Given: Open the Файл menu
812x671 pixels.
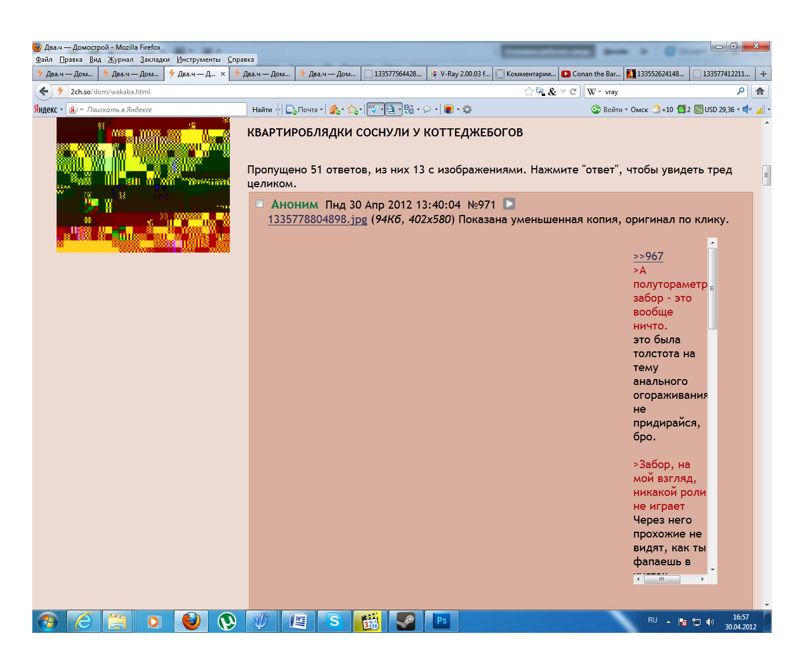Looking at the screenshot, I should (x=44, y=60).
